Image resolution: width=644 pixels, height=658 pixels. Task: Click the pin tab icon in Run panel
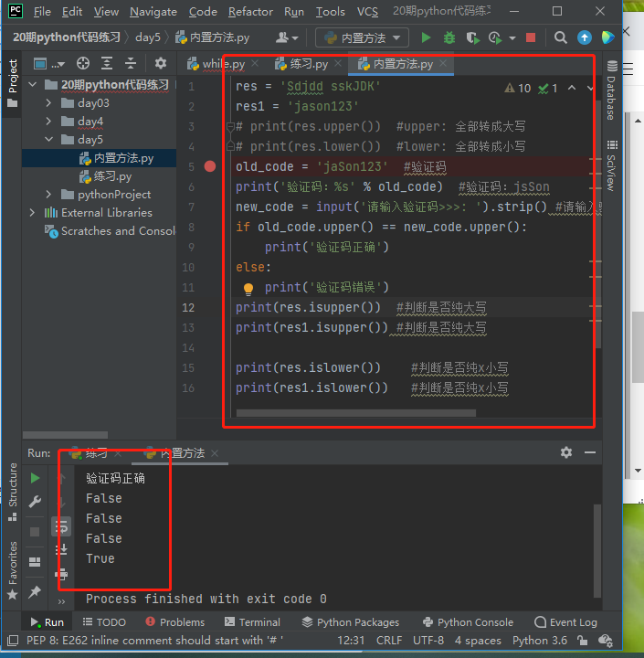coord(35,592)
